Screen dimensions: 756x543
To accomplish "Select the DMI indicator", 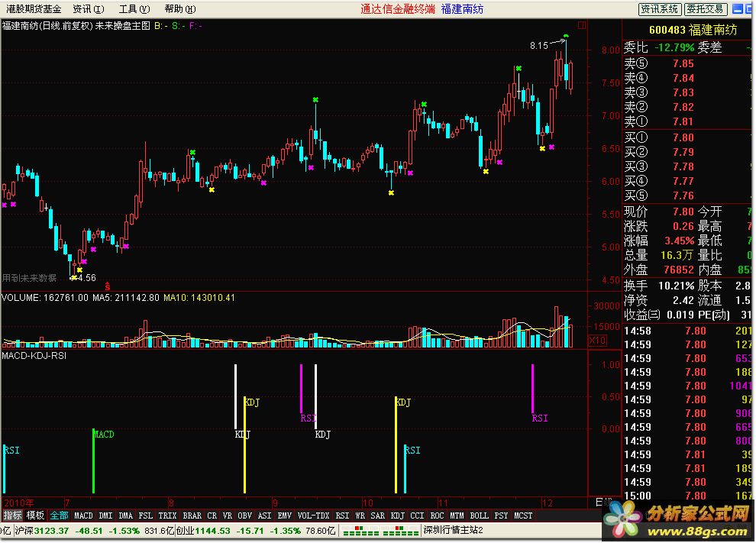I will point(105,516).
